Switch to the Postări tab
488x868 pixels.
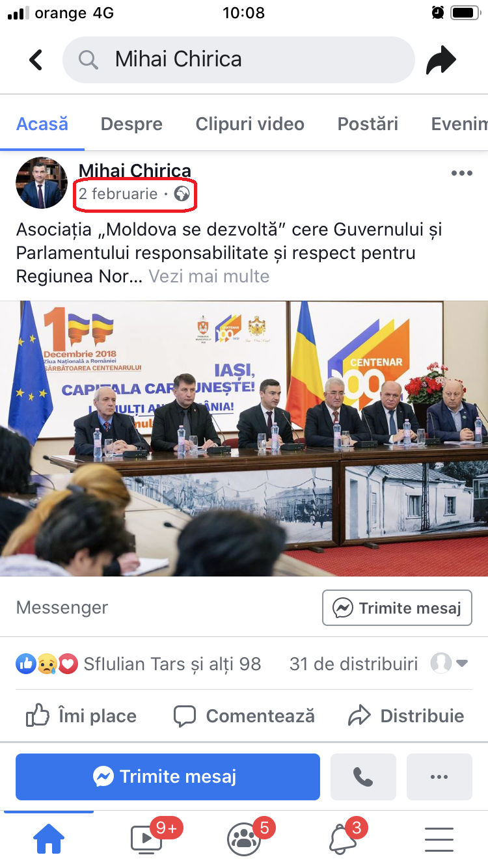tap(368, 124)
